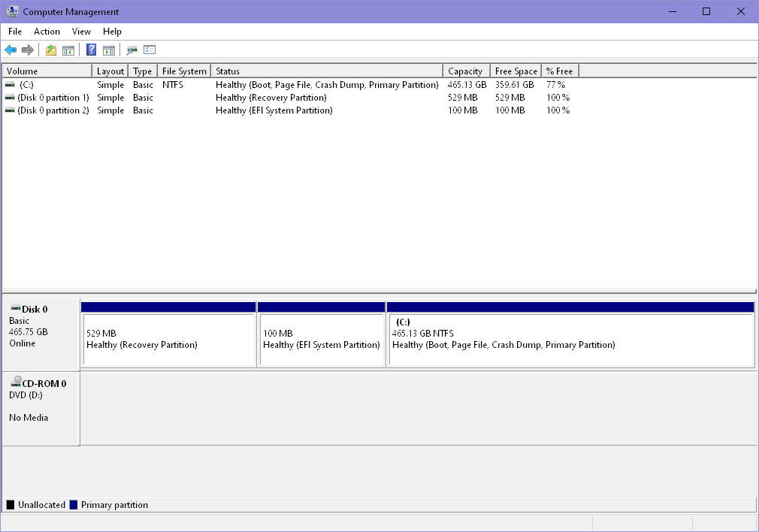Click the drive icon beside (C:)
Image resolution: width=759 pixels, height=532 pixels.
coord(10,85)
